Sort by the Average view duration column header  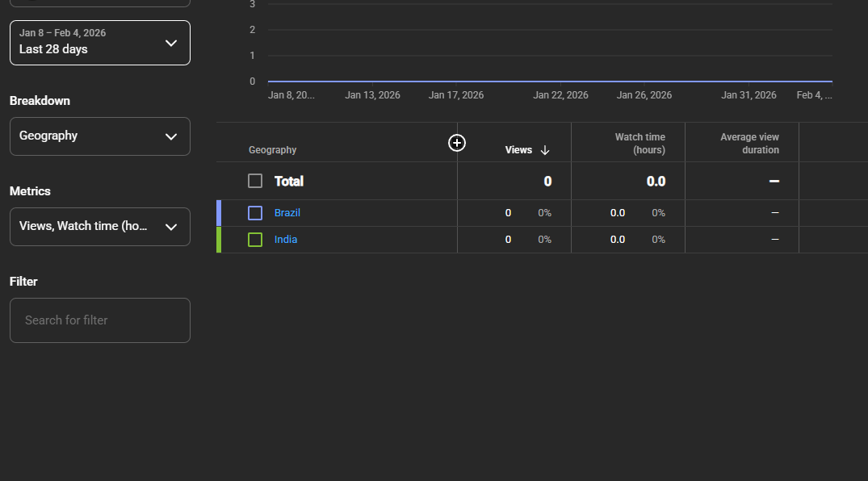[749, 144]
